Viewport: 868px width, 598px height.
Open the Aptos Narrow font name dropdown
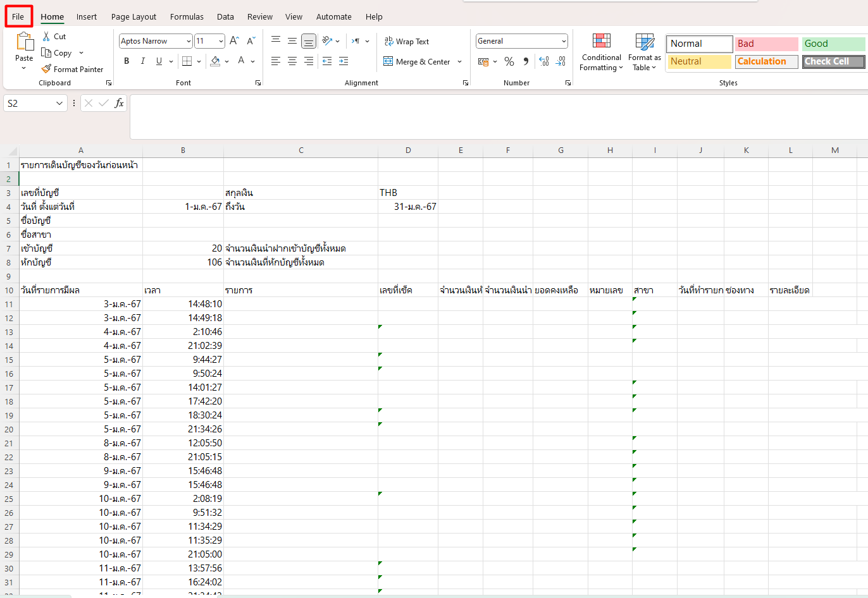pyautogui.click(x=189, y=41)
